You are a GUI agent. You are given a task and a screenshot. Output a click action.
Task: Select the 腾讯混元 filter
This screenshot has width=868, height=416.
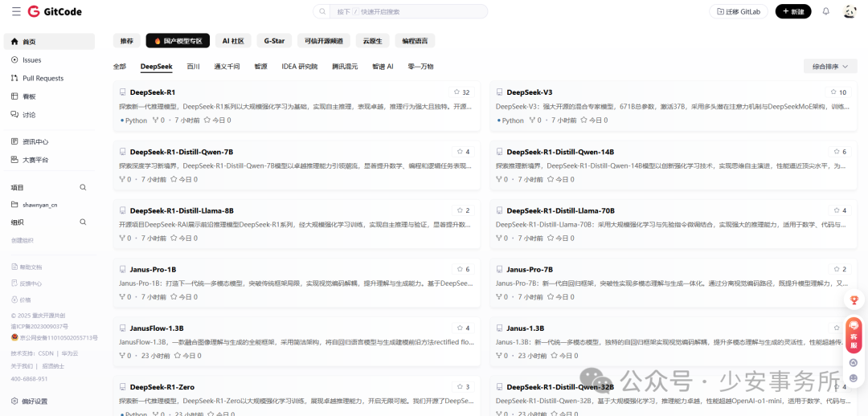(x=345, y=67)
